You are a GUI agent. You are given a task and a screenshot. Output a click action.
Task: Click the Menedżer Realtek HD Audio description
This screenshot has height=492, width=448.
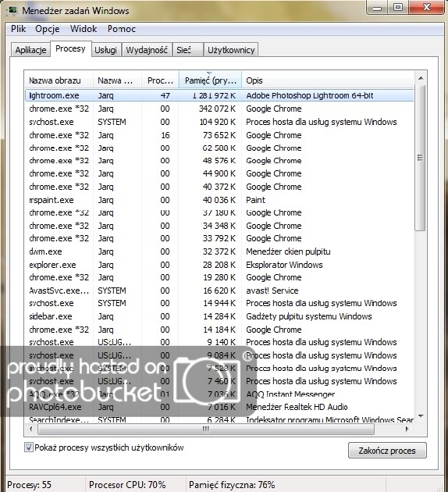pyautogui.click(x=297, y=407)
